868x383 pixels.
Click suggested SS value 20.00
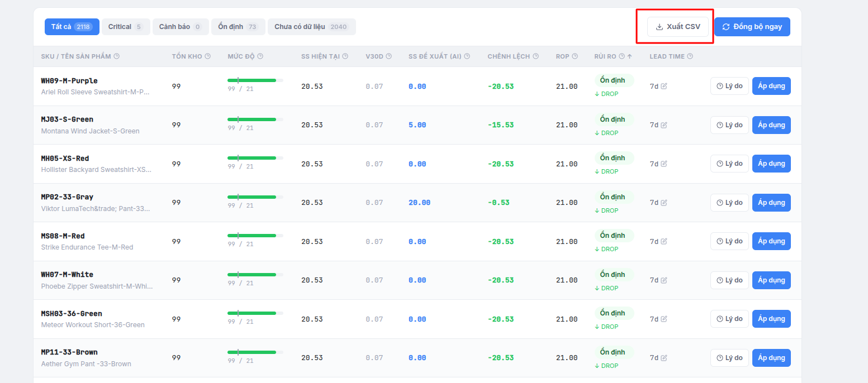420,203
